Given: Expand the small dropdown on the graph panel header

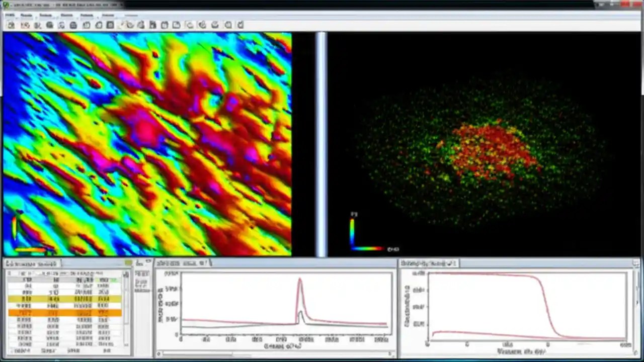Looking at the screenshot, I should [x=207, y=263].
